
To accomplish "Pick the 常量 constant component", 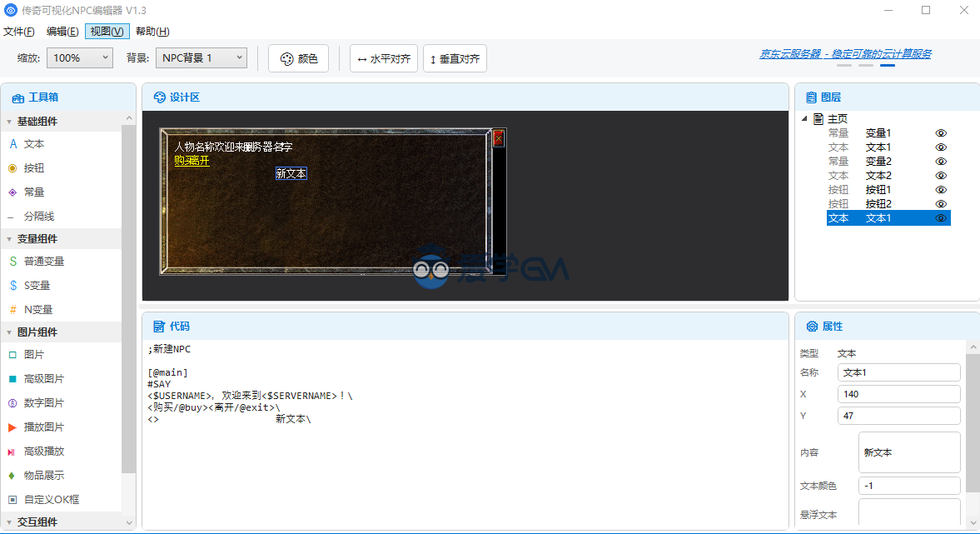I will tap(33, 192).
